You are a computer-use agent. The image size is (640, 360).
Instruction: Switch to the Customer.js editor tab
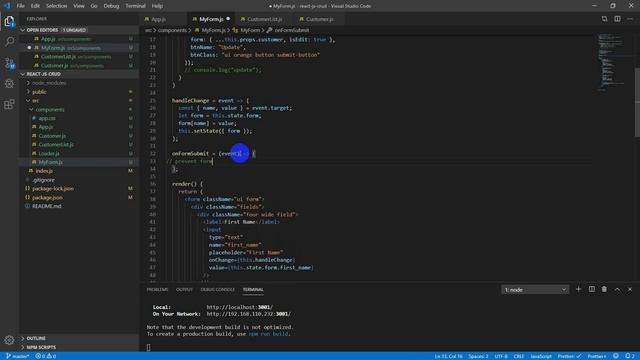point(319,19)
